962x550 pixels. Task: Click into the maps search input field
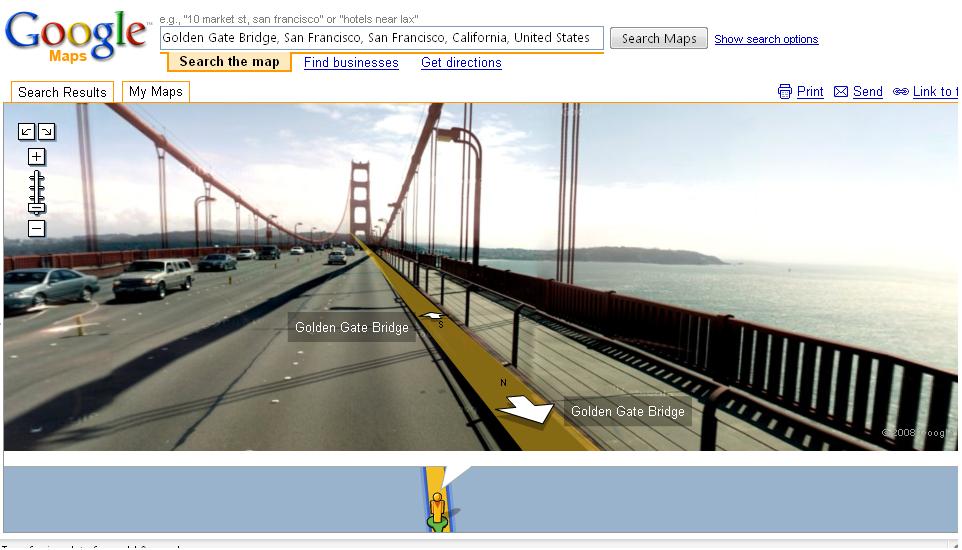pos(382,38)
